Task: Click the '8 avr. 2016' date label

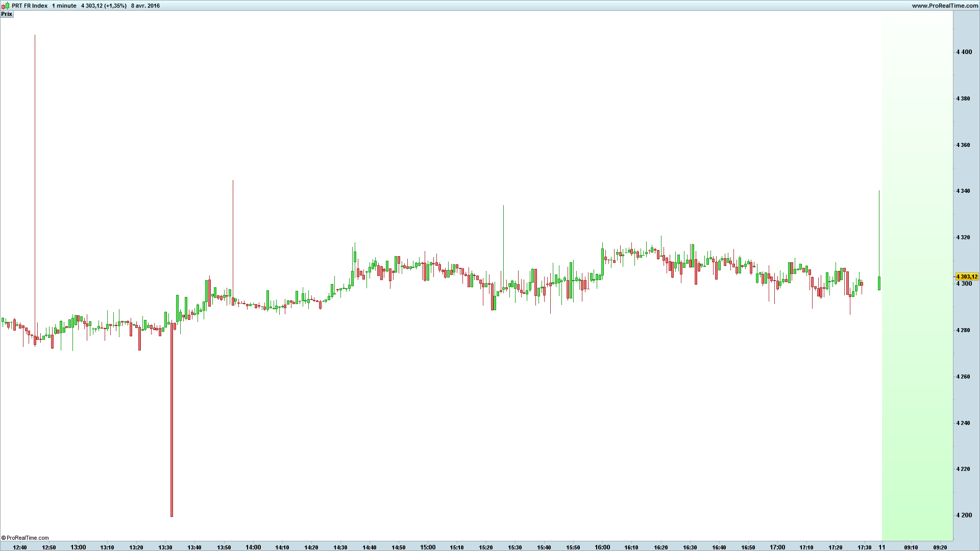Action: click(x=145, y=6)
